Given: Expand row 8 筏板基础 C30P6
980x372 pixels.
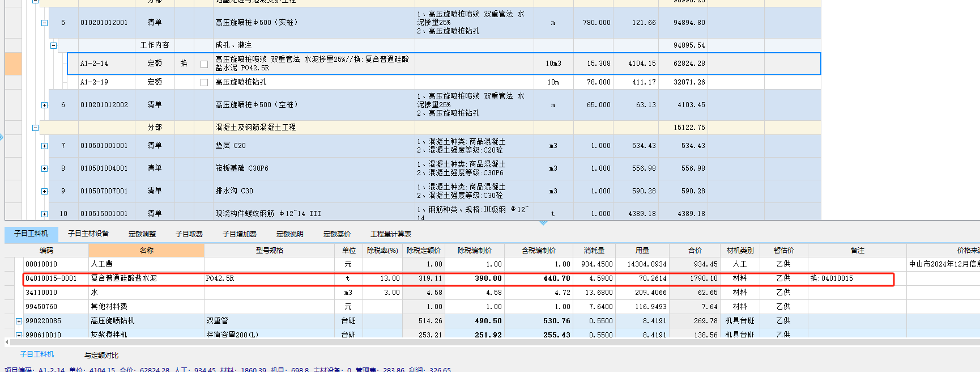Looking at the screenshot, I should click(44, 168).
